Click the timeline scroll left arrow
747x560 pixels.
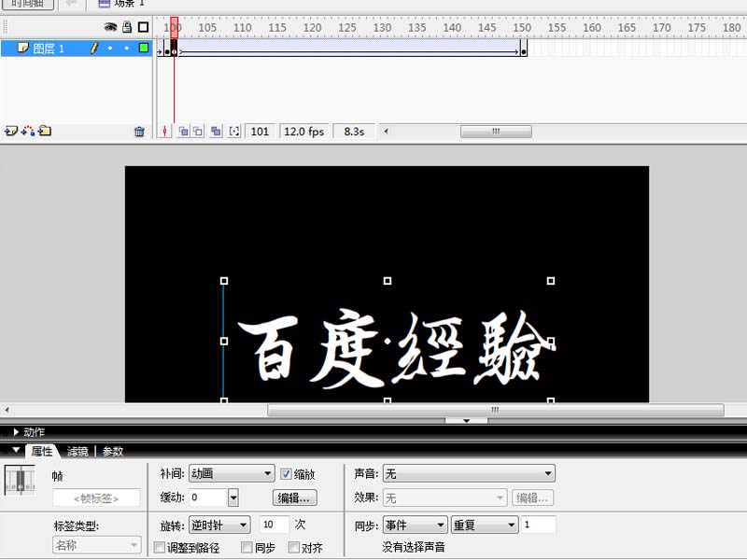[x=387, y=131]
